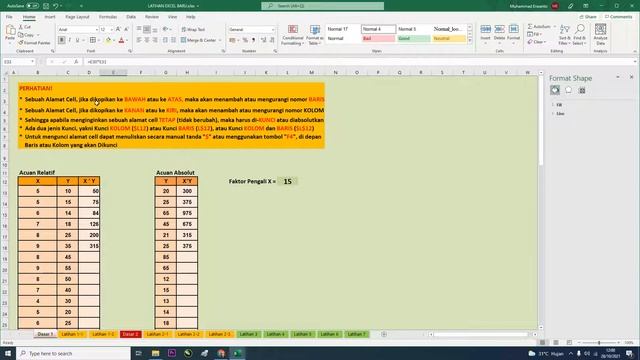The height and width of the screenshot is (360, 640).
Task: Click the Search box in title bar
Action: (322, 6)
